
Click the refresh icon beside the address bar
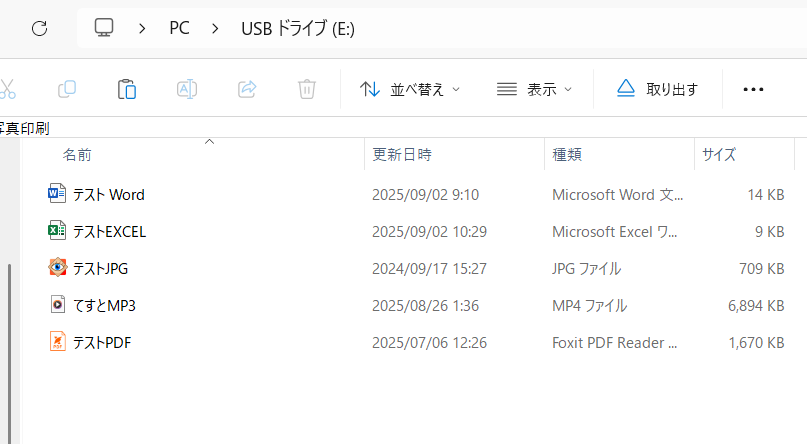point(40,28)
